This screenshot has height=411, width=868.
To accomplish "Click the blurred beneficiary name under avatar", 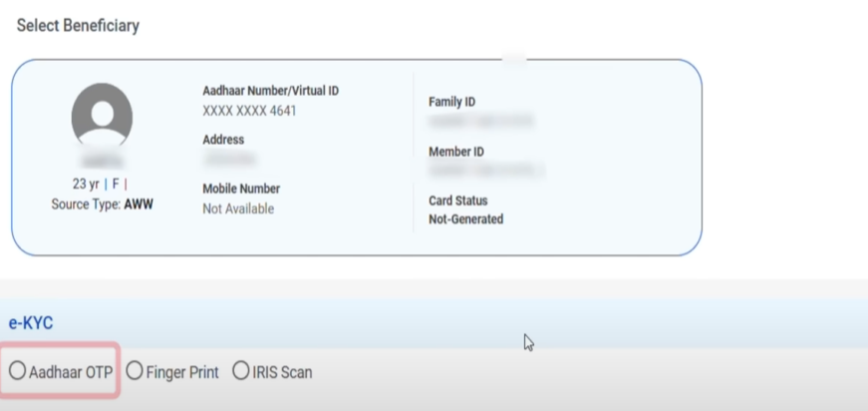I will pyautogui.click(x=102, y=162).
